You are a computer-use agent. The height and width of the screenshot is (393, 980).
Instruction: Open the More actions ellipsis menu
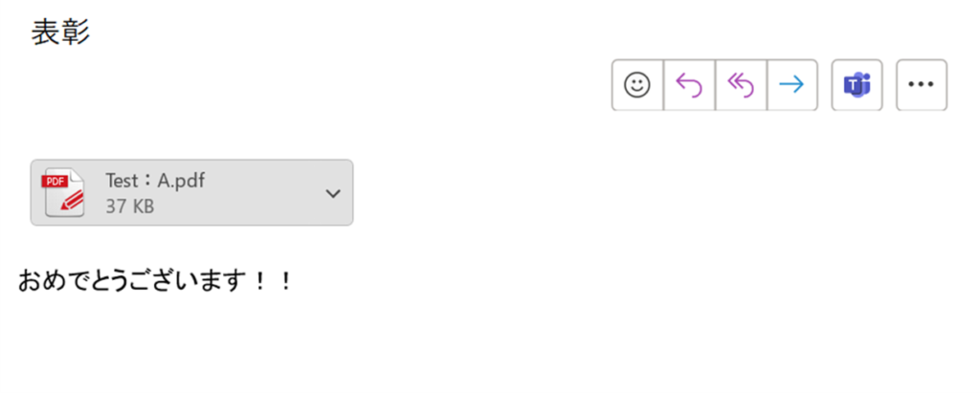click(921, 85)
